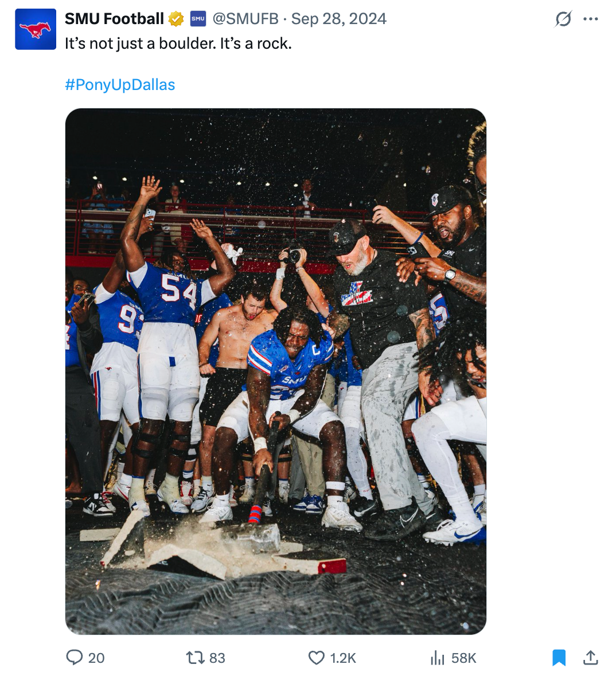
Task: Click the repost count of 83
Action: (x=217, y=658)
